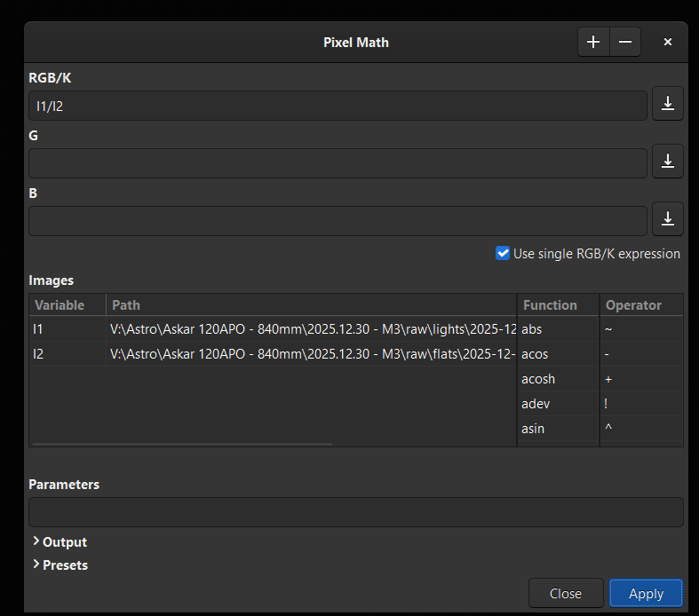Add image variable with the plus button
The width and height of the screenshot is (699, 616).
(593, 42)
